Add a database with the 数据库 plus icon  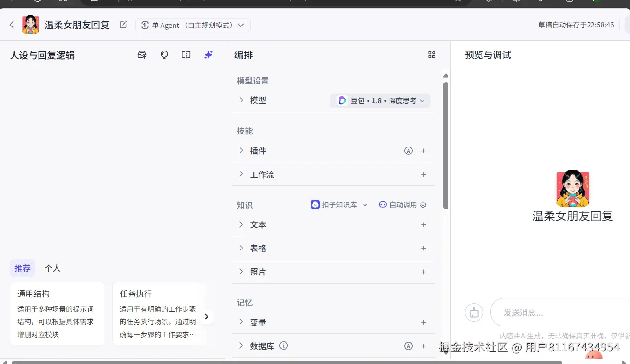click(x=423, y=346)
